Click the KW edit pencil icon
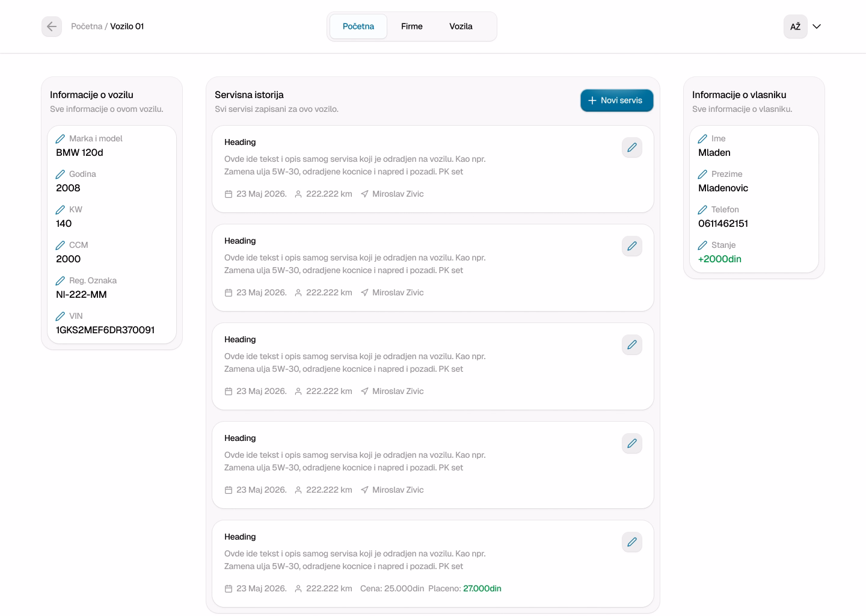The height and width of the screenshot is (616, 866). pos(60,210)
